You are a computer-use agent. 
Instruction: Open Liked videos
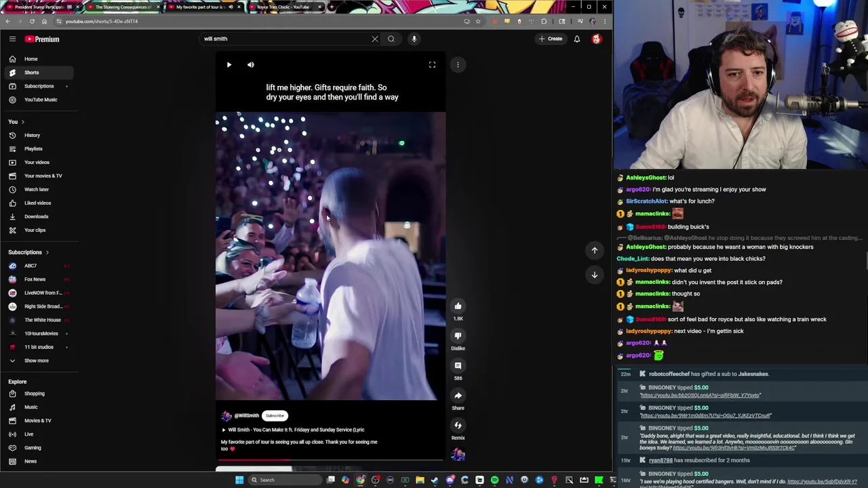[39, 203]
